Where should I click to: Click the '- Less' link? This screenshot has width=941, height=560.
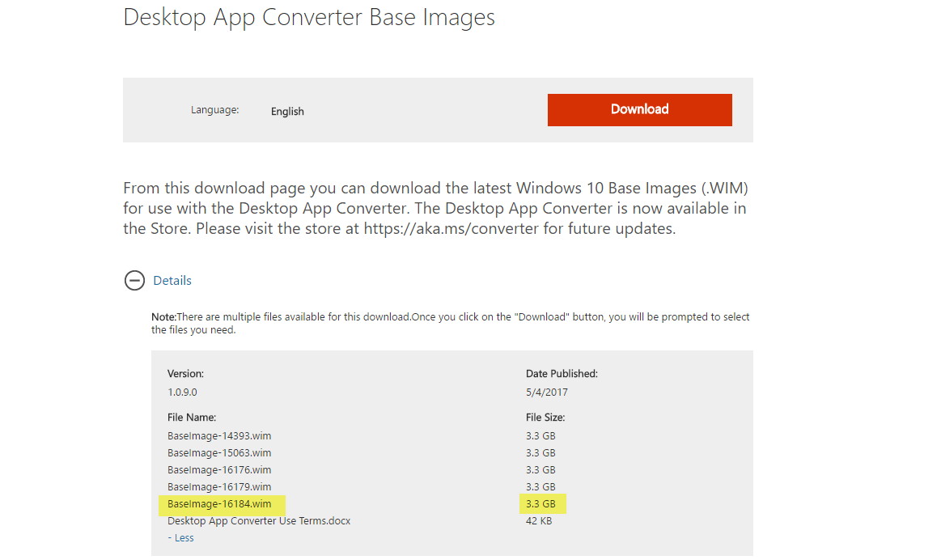point(180,538)
